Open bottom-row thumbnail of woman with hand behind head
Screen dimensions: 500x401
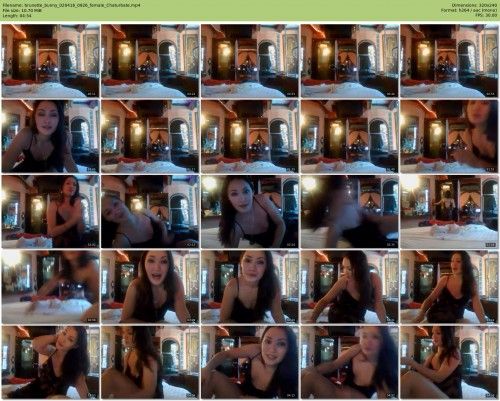click(50, 362)
